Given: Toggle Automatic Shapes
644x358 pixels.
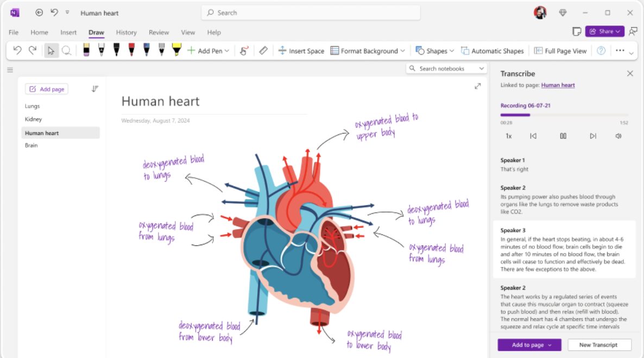Looking at the screenshot, I should tap(493, 51).
